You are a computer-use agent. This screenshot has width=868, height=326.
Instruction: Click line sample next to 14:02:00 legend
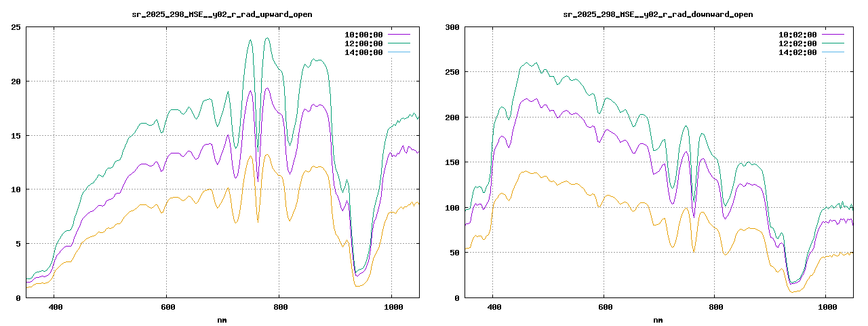pos(833,52)
